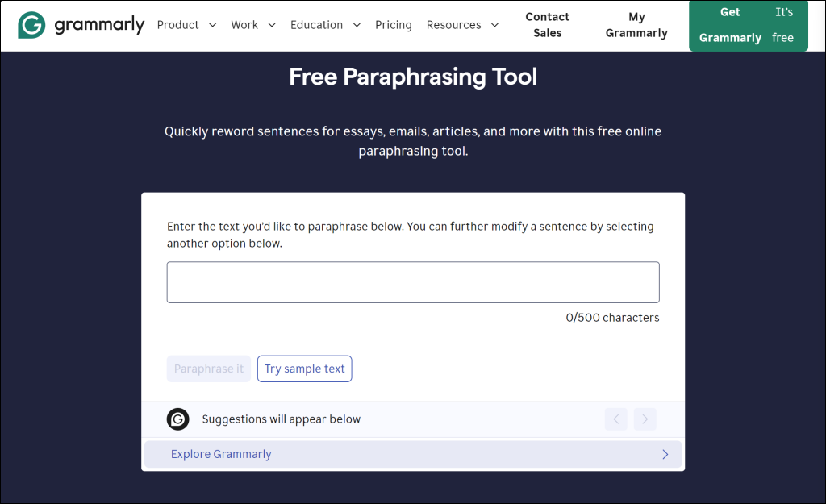
Task: Open the Explore Grammarly link
Action: click(x=220, y=454)
